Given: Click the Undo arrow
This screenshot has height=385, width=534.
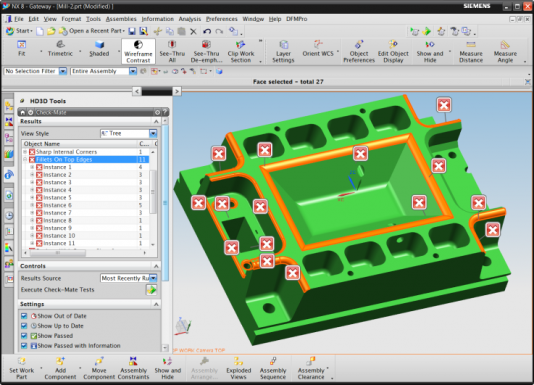Looking at the screenshot, I should tap(207, 31).
